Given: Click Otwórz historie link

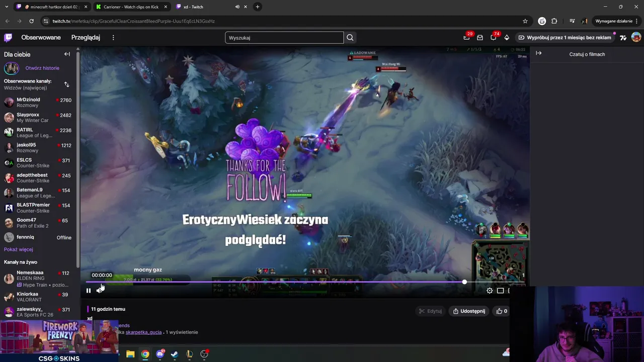Looking at the screenshot, I should pos(42,68).
